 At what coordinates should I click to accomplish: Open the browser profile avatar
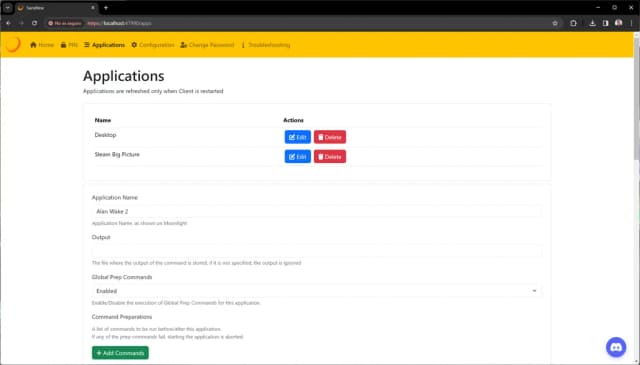(x=619, y=23)
